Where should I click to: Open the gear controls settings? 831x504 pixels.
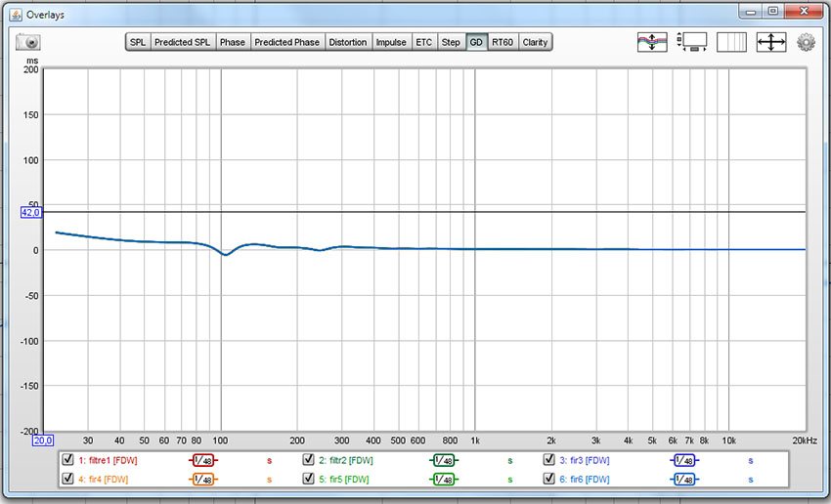coord(806,42)
